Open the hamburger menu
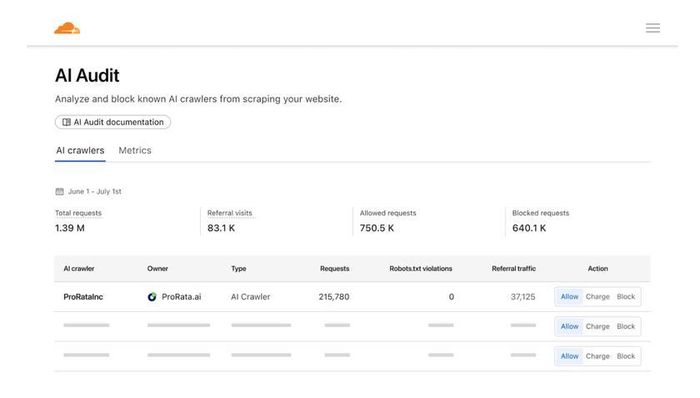The width and height of the screenshot is (700, 398). pos(653,28)
